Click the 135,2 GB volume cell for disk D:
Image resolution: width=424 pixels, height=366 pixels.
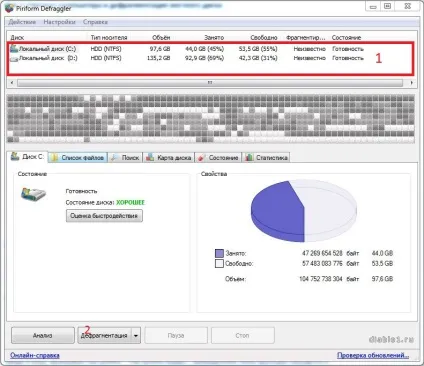(158, 58)
